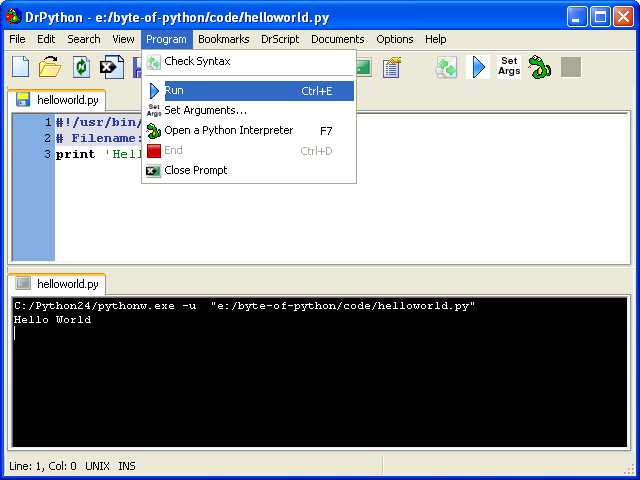Click the Reload file toolbar icon
The image size is (640, 480).
click(x=81, y=67)
